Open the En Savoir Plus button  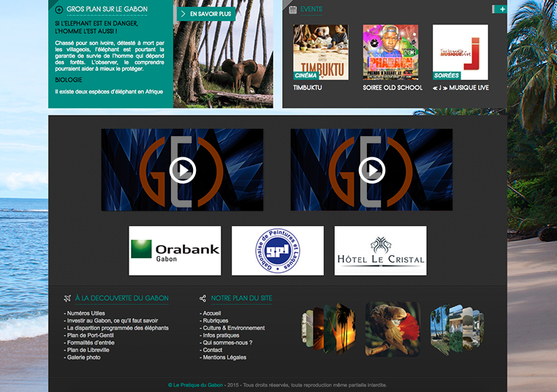coord(205,14)
